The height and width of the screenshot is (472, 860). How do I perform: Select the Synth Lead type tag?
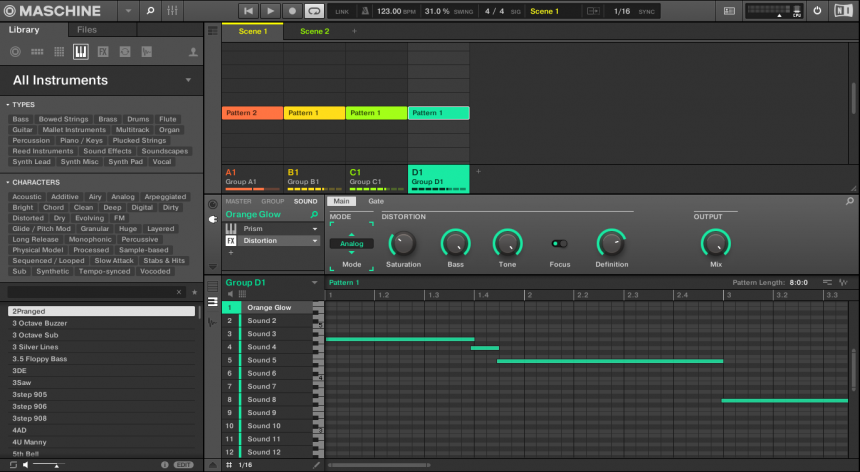click(x=31, y=162)
